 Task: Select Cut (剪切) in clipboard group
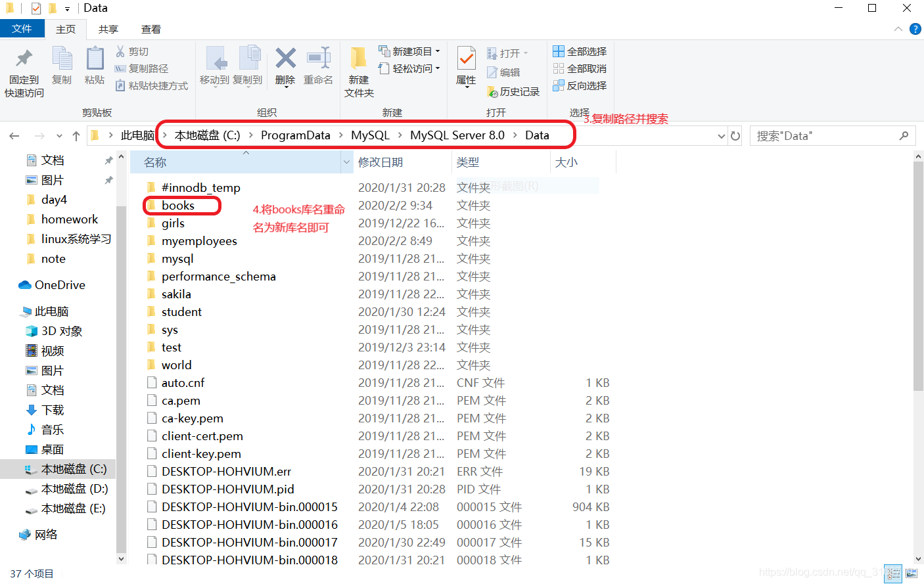coord(132,51)
